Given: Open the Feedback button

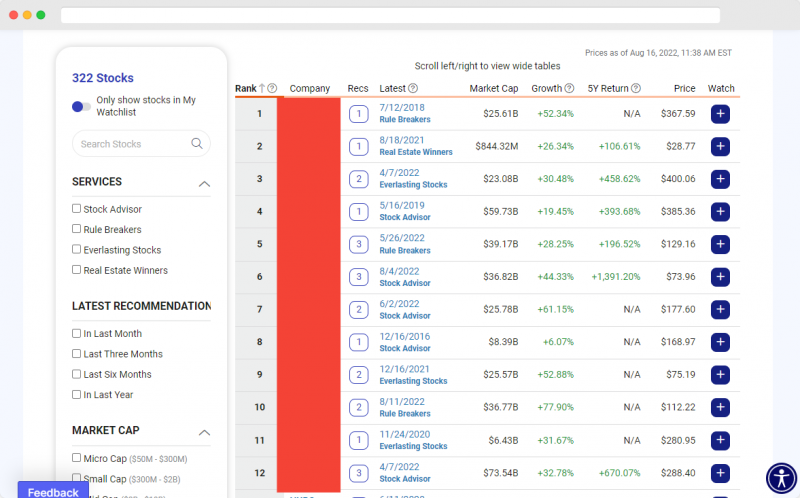Looking at the screenshot, I should click(x=53, y=491).
